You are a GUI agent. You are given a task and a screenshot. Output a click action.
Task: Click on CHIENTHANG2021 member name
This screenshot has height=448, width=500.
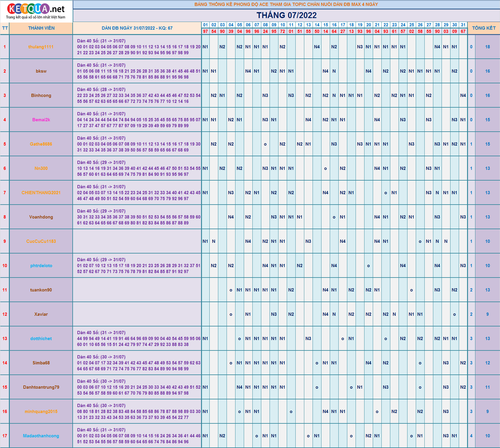click(41, 193)
